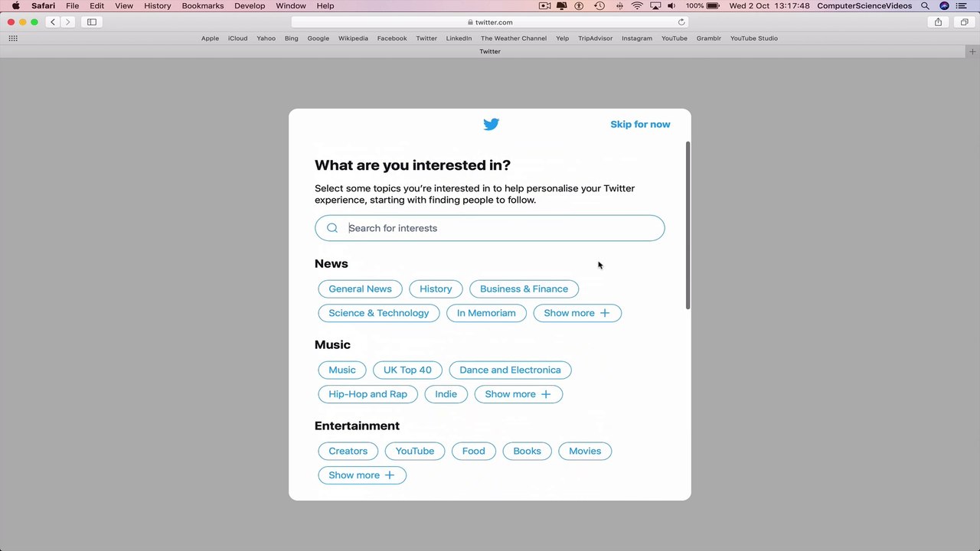Image resolution: width=980 pixels, height=551 pixels.
Task: Click the twitter.com address bar
Action: point(490,22)
